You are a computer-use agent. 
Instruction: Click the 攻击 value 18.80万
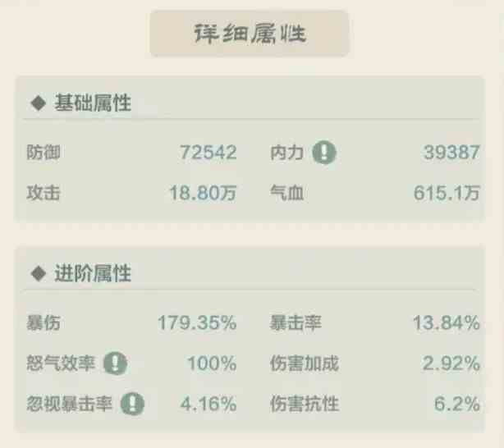point(203,193)
